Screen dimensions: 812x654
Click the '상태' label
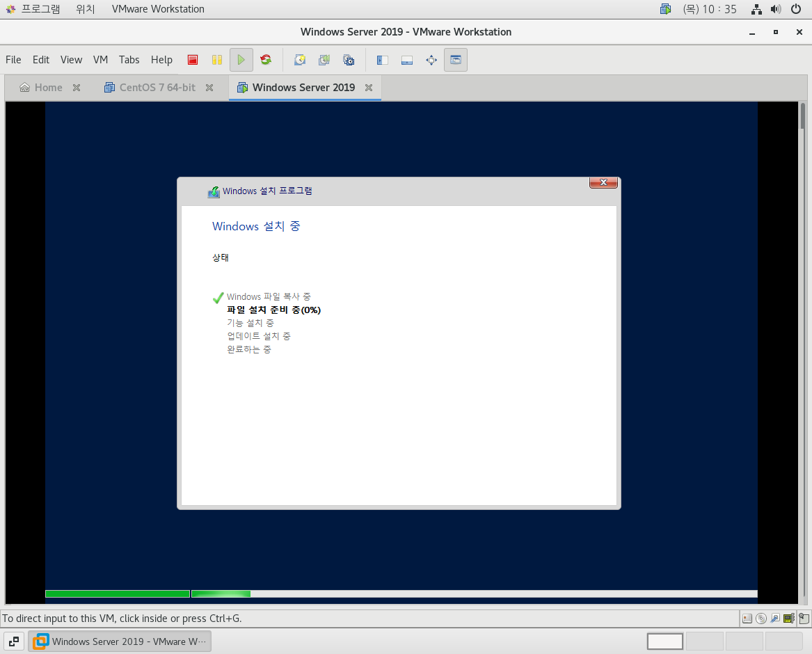click(x=221, y=257)
